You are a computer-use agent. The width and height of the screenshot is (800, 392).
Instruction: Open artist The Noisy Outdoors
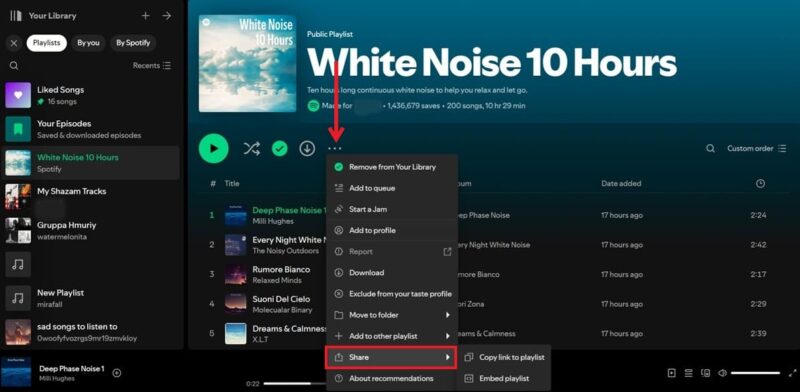click(x=285, y=251)
